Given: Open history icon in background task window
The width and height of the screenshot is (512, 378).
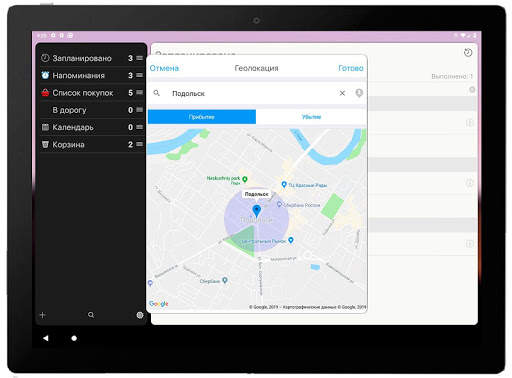Looking at the screenshot, I should (x=468, y=52).
